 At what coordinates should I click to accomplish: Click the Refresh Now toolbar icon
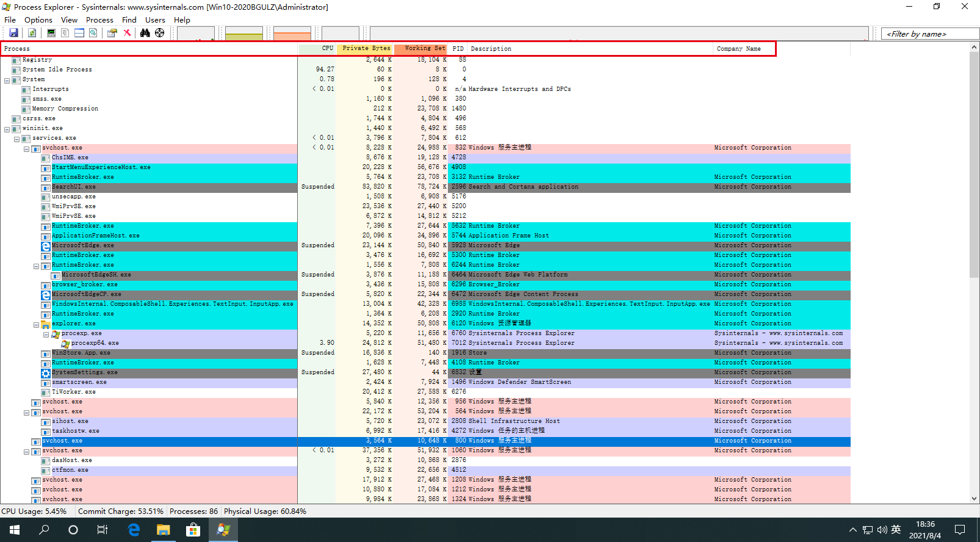click(x=32, y=33)
